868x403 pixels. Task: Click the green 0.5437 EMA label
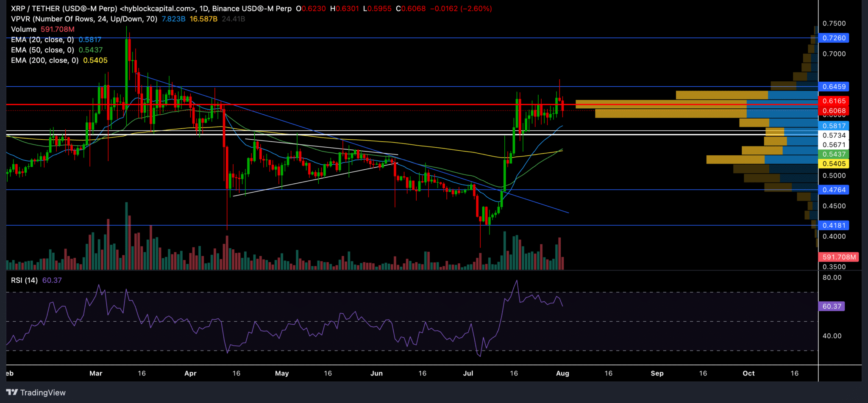(834, 154)
